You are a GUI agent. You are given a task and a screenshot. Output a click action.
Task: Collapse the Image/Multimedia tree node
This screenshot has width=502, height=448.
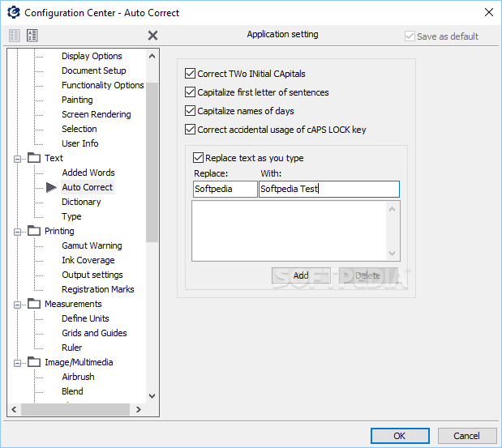click(x=18, y=363)
